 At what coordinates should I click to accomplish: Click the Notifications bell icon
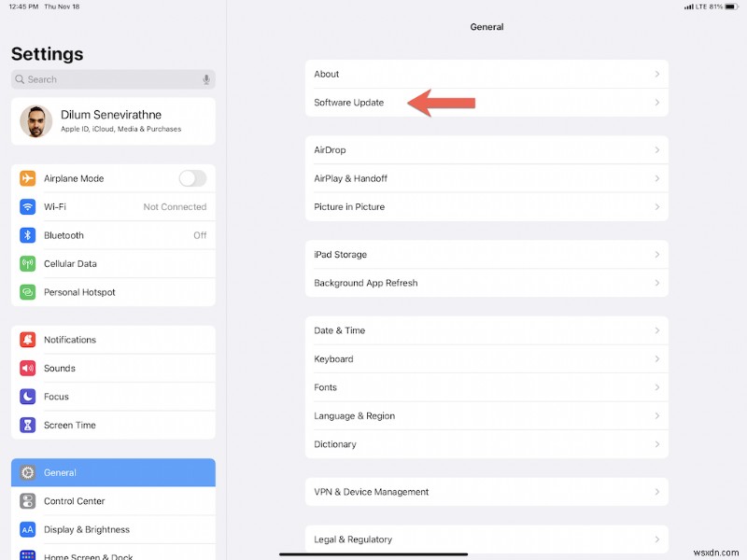(x=27, y=340)
